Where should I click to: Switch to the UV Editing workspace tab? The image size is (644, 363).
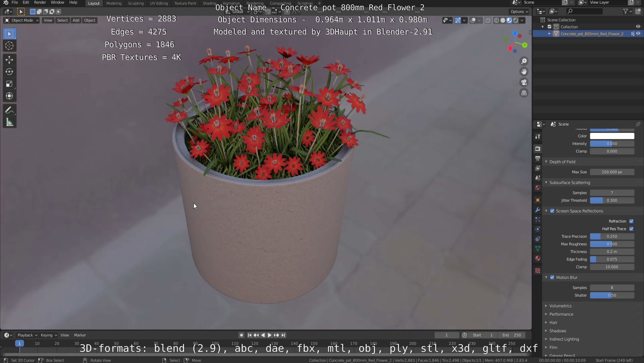[159, 3]
